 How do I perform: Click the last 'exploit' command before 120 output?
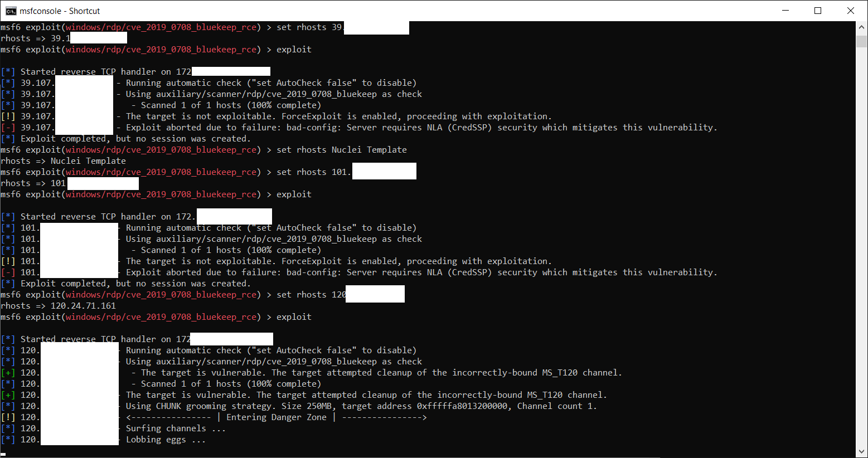click(294, 317)
